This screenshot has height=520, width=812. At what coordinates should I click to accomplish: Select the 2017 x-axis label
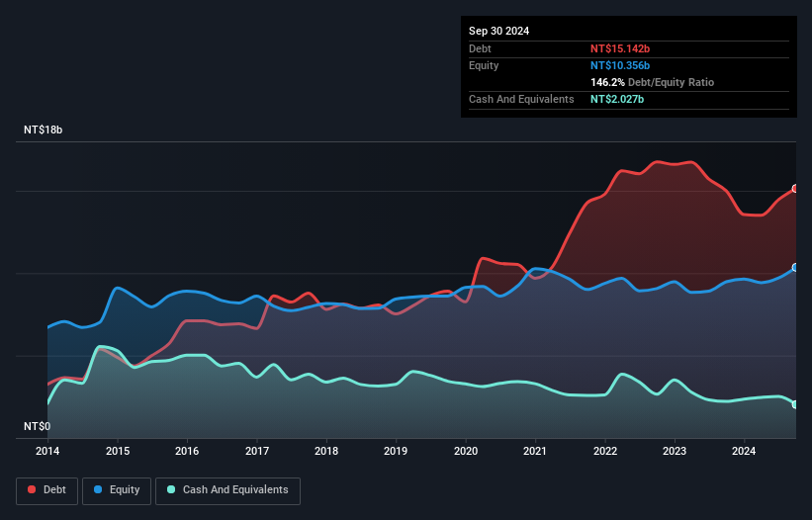point(257,452)
